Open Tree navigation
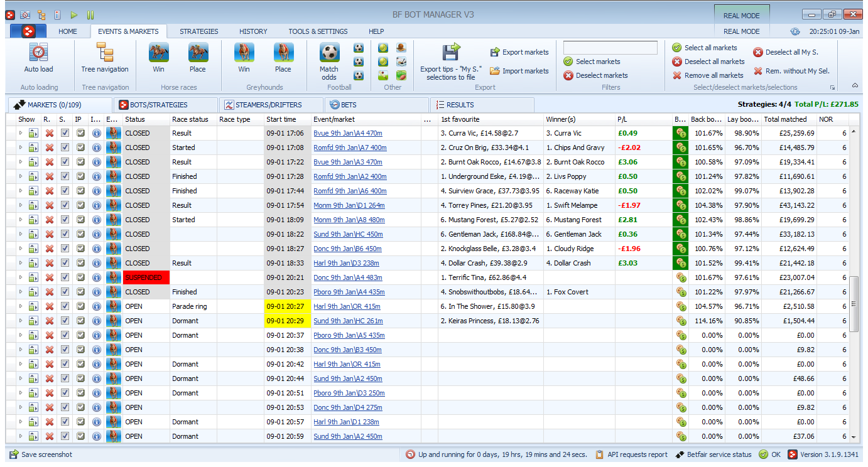 coord(105,58)
